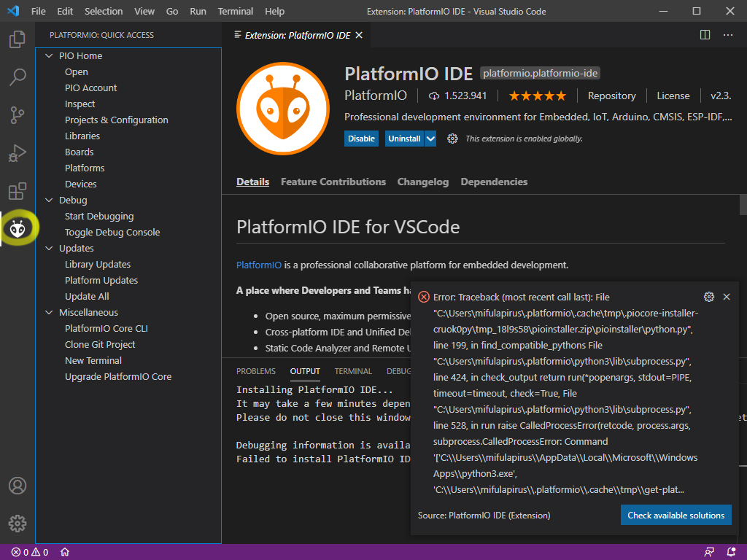Open the Accounts icon in activity bar
Viewport: 747px width, 560px height.
[18, 486]
